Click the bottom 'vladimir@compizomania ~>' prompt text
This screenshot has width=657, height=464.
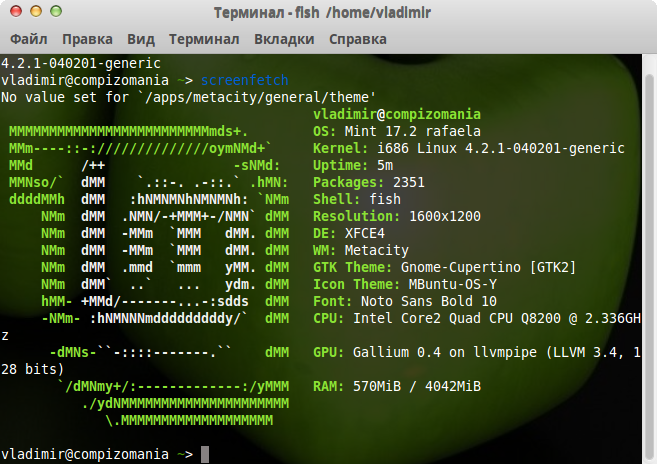[97, 454]
